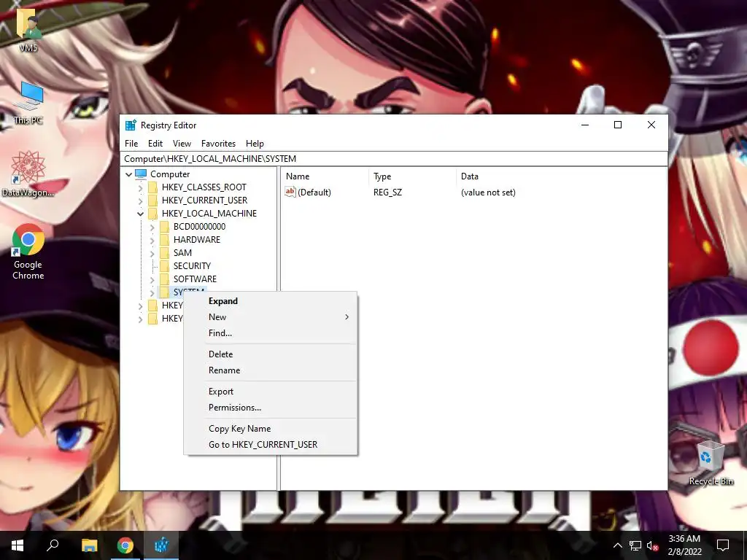Image resolution: width=747 pixels, height=560 pixels.
Task: Open the New submenu
Action: pyautogui.click(x=271, y=317)
